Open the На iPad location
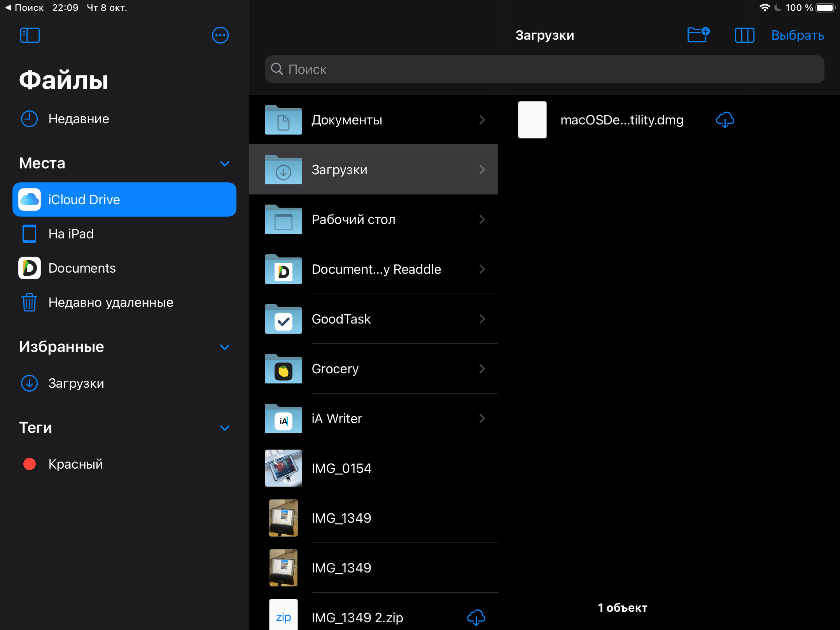Viewport: 840px width, 630px height. tap(71, 234)
